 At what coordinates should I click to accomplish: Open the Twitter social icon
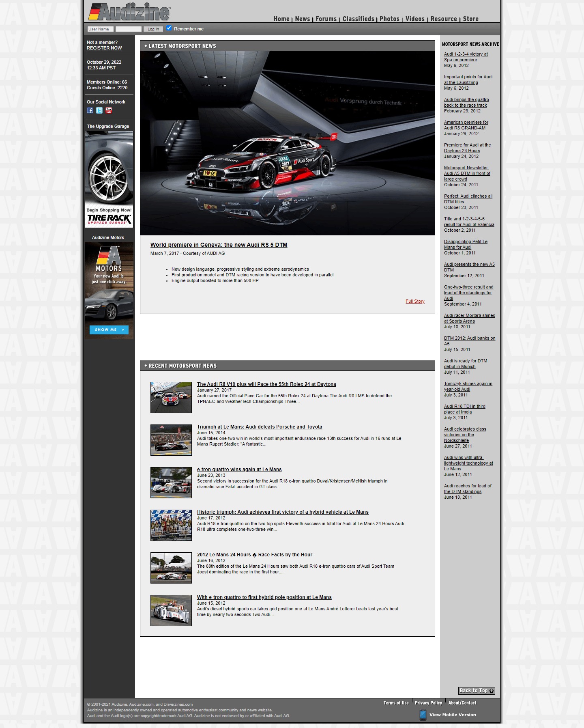coord(99,110)
